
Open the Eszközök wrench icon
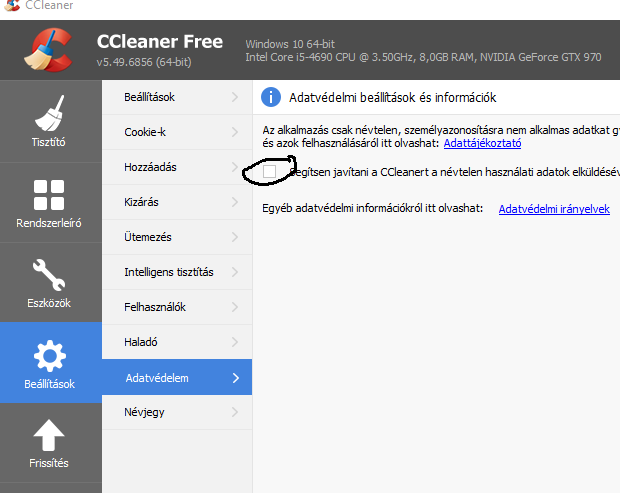click(49, 275)
